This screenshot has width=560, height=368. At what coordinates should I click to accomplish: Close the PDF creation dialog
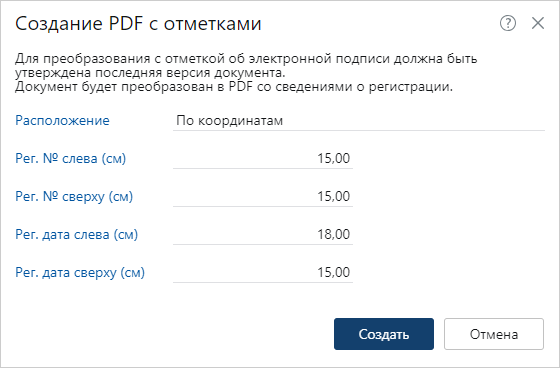538,24
